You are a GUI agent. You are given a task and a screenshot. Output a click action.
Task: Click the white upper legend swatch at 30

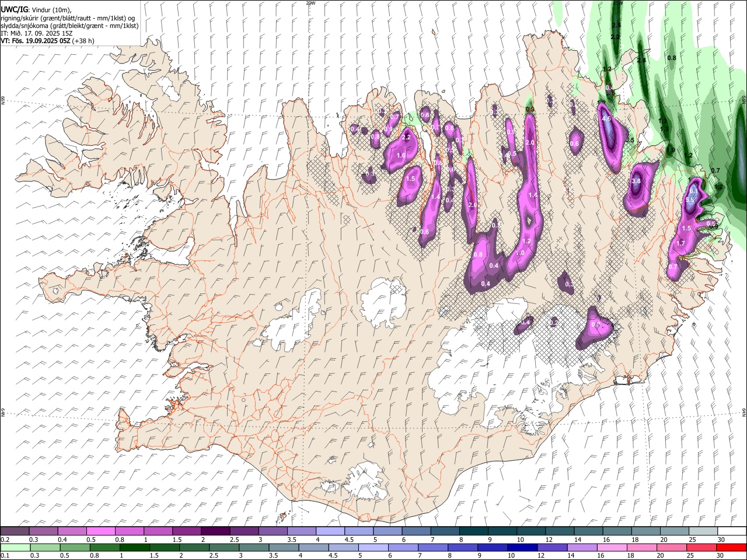[732, 531]
